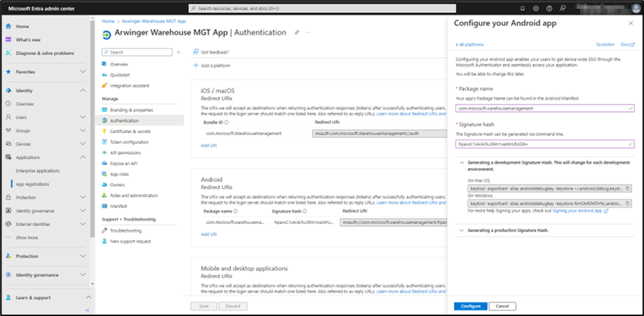Collapse the development Signature Hash section
644x316 pixels.
point(463,163)
